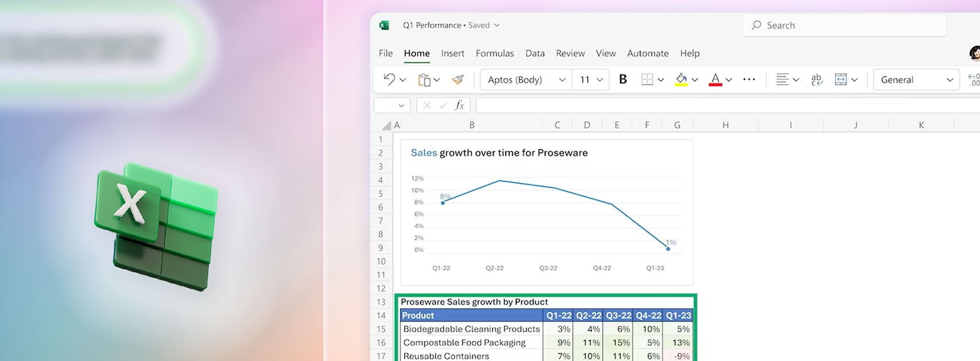This screenshot has height=361, width=980.
Task: Click cell 'Proseware Sales growth by Product'
Action: 474,302
